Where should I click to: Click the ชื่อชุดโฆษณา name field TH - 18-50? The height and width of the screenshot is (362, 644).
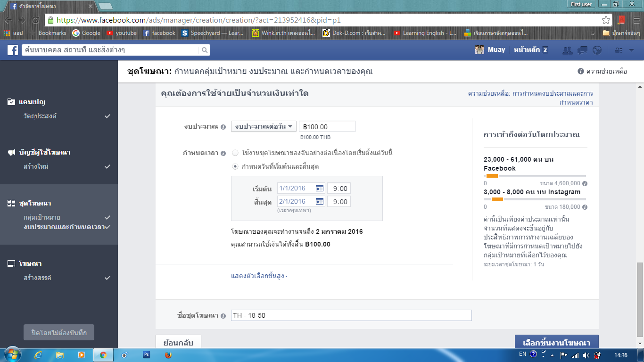point(351,315)
